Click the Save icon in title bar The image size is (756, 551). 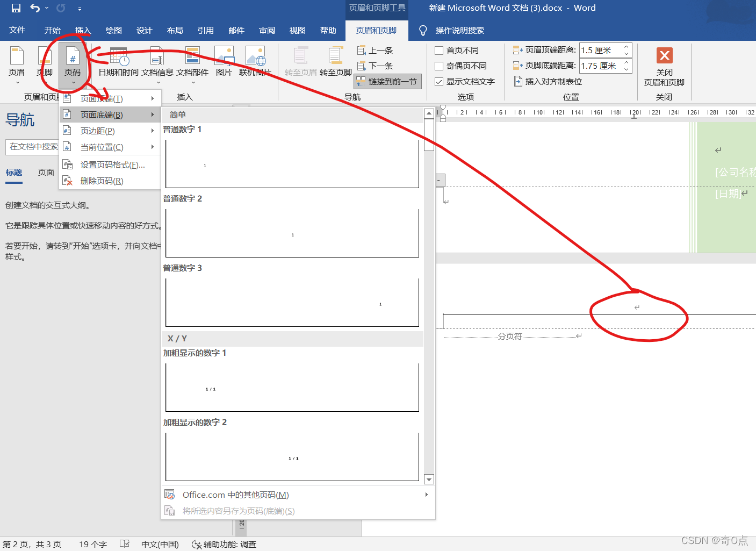(16, 8)
